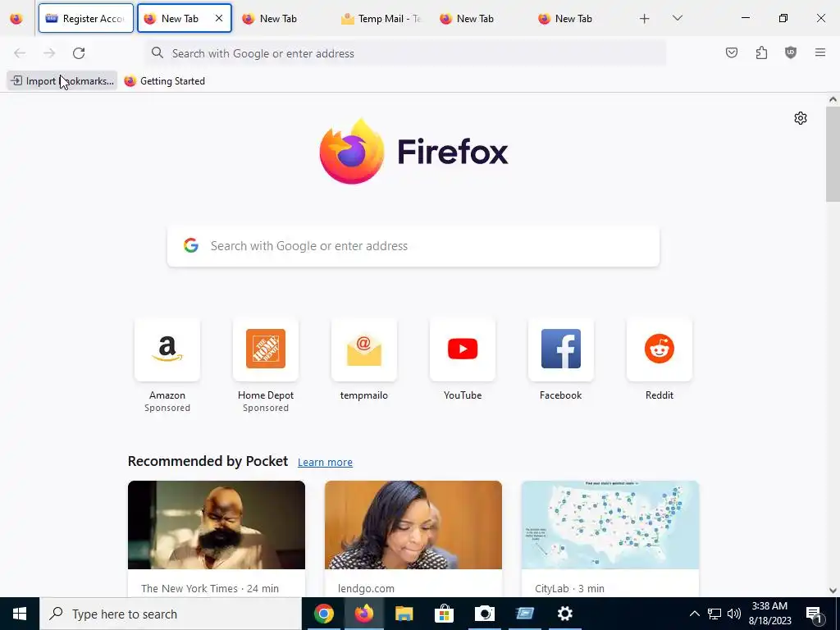
Task: Click the scrollbar down arrow
Action: (x=833, y=591)
